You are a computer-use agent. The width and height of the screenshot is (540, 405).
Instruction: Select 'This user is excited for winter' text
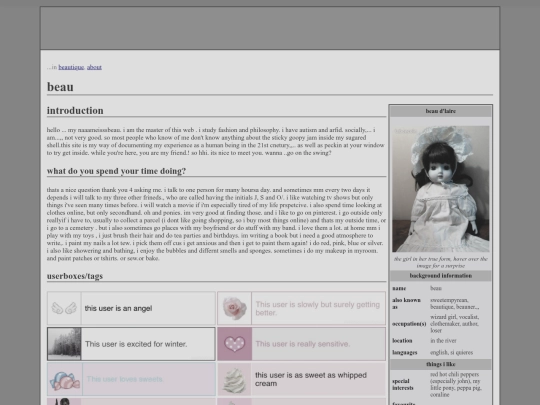pos(136,344)
